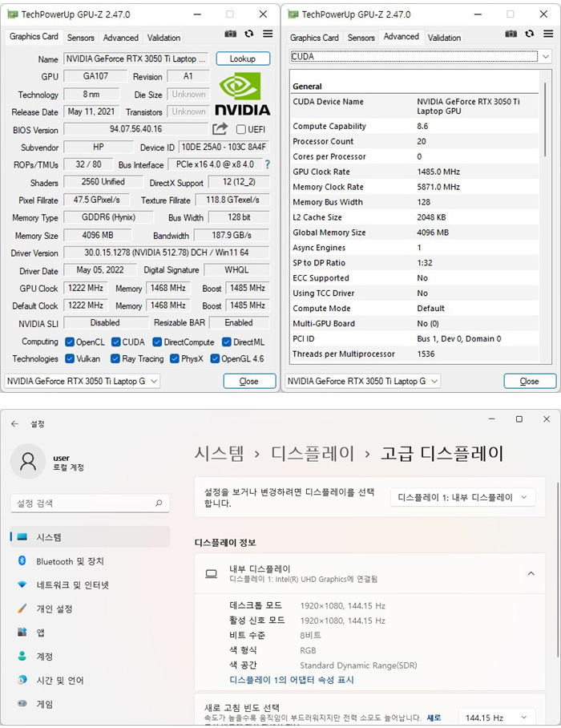Toggle the CUDA checkbox
The width and height of the screenshot is (561, 728).
[x=116, y=342]
